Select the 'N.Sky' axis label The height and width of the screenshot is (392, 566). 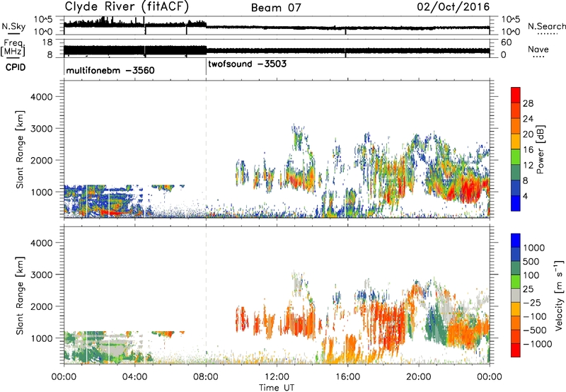(x=13, y=27)
